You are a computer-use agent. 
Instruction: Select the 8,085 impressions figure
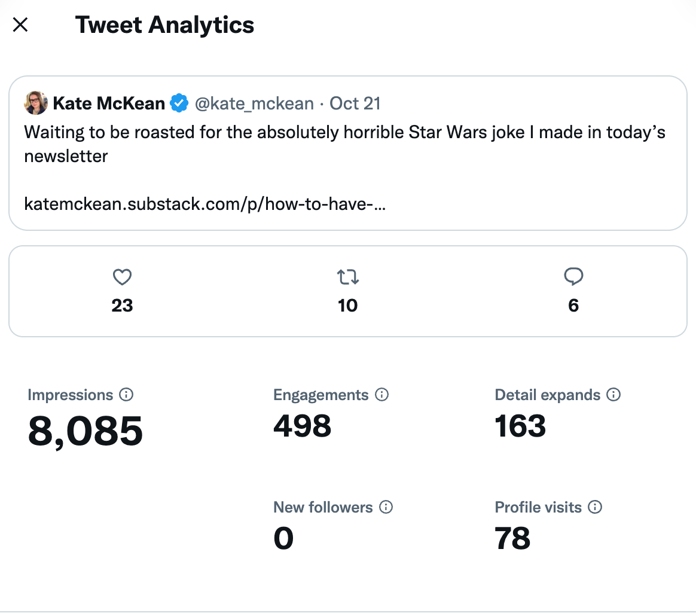point(86,431)
